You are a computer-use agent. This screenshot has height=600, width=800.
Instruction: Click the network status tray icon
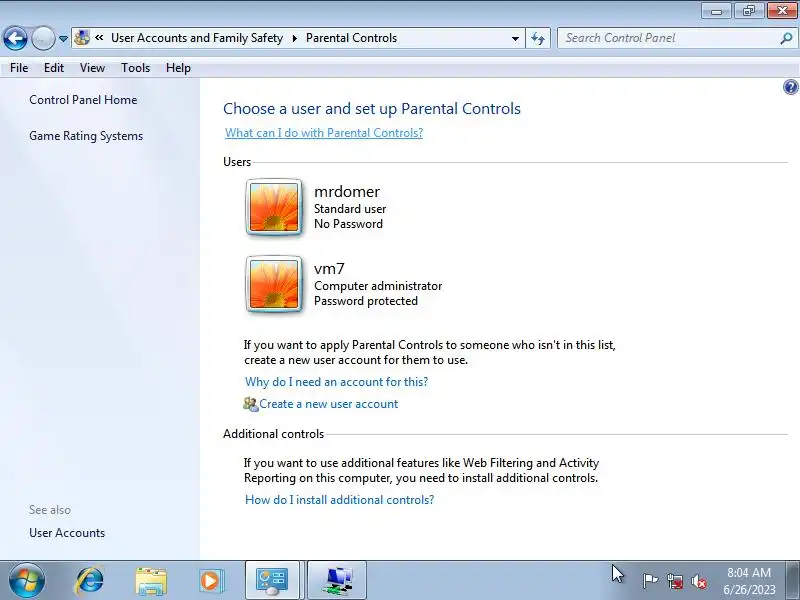click(x=675, y=581)
